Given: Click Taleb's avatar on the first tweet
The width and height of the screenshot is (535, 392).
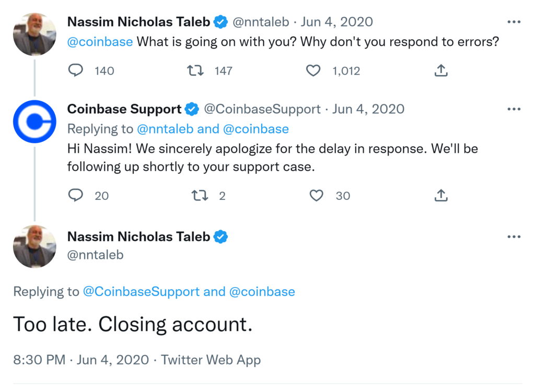Looking at the screenshot, I should pos(34,34).
